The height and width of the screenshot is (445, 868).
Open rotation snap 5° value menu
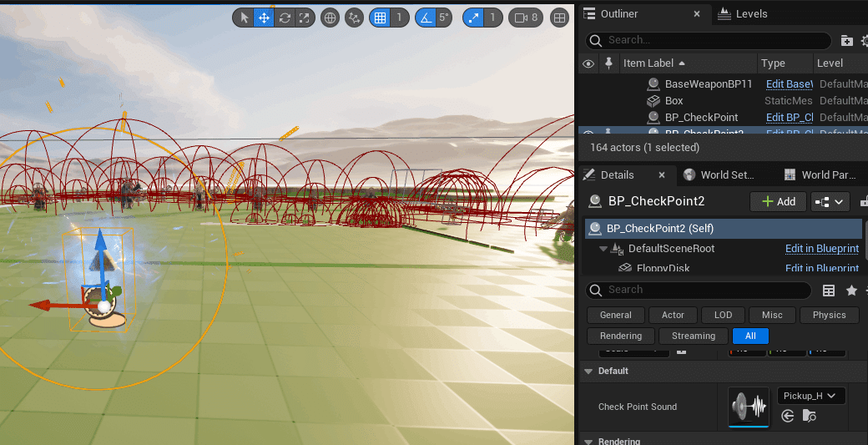click(x=444, y=18)
